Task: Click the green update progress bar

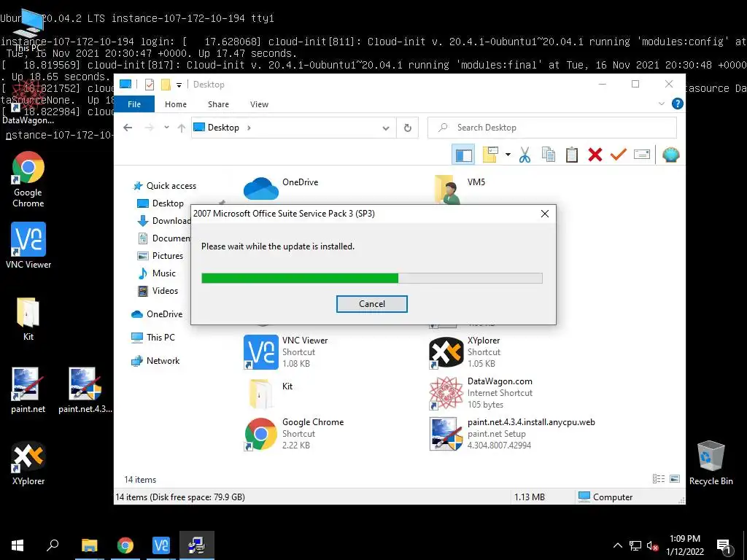Action: 371,278
